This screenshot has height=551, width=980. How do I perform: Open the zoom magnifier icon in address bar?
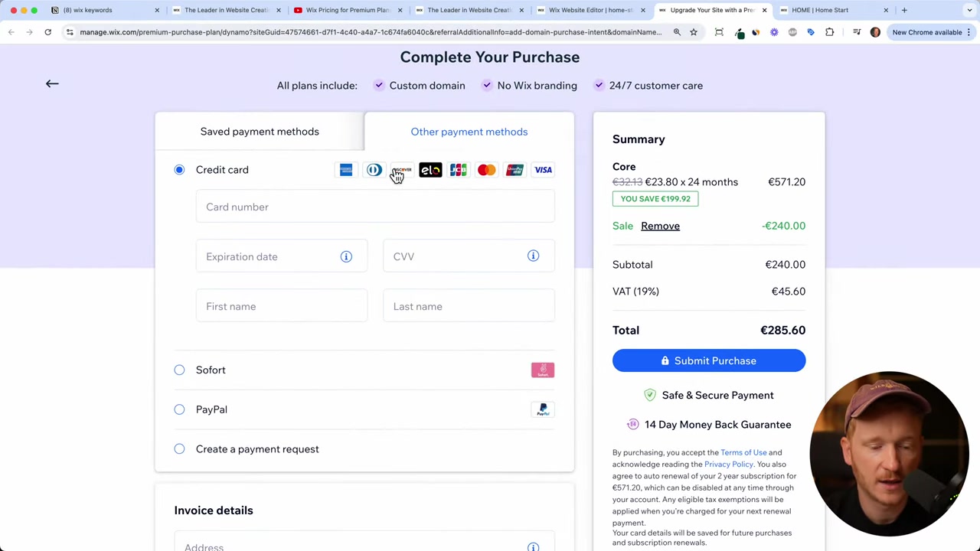pyautogui.click(x=677, y=32)
